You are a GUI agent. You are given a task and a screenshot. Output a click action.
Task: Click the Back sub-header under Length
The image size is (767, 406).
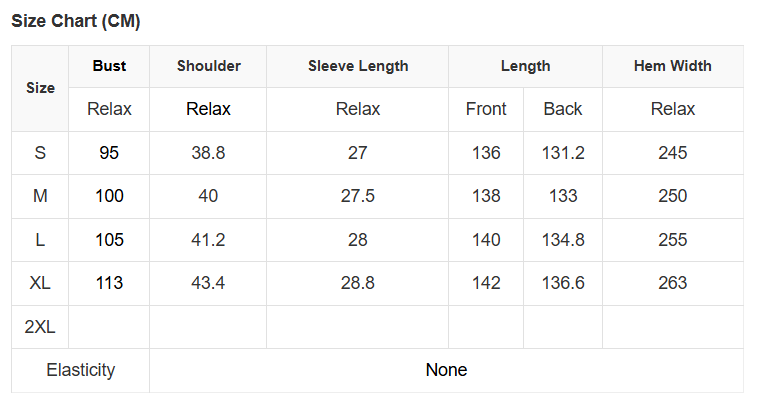tap(563, 109)
